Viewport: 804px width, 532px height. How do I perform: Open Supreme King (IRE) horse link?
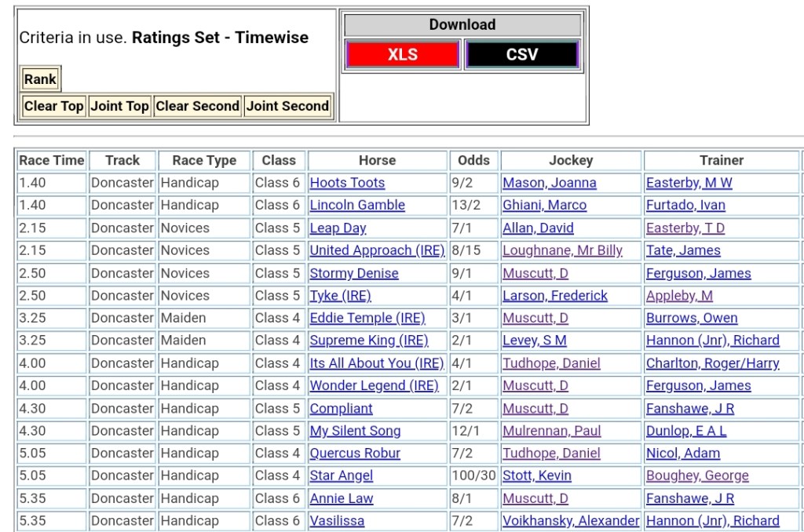[368, 341]
